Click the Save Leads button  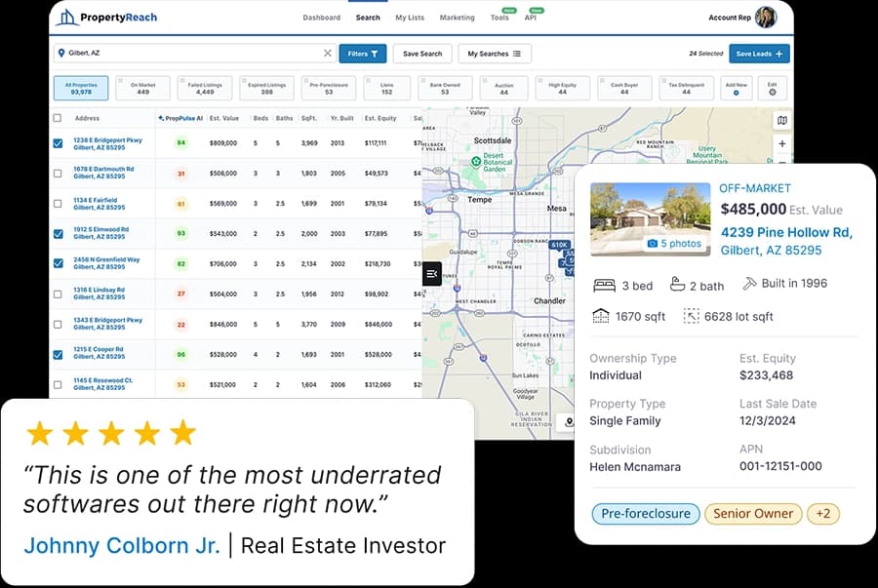tap(759, 54)
